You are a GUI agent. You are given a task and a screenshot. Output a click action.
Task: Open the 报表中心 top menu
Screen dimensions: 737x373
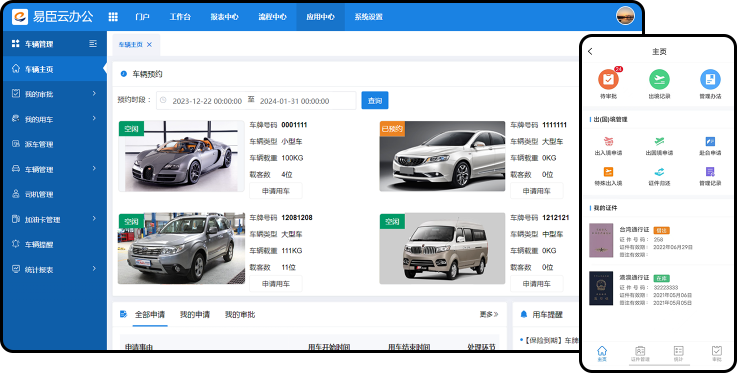(x=224, y=17)
